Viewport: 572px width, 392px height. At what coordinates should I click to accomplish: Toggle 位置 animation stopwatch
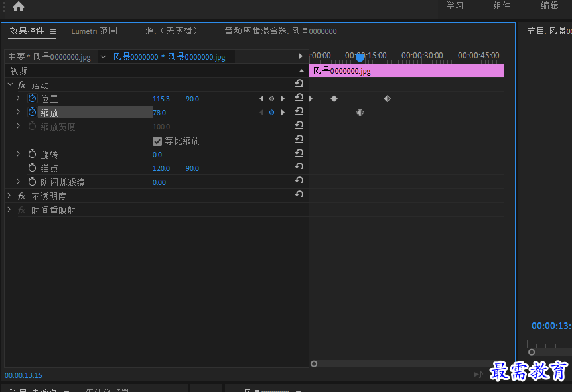[x=32, y=98]
